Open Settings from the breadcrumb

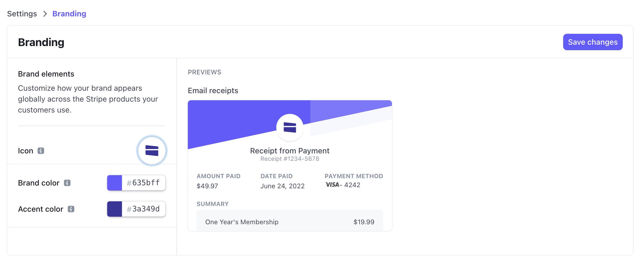pyautogui.click(x=22, y=14)
